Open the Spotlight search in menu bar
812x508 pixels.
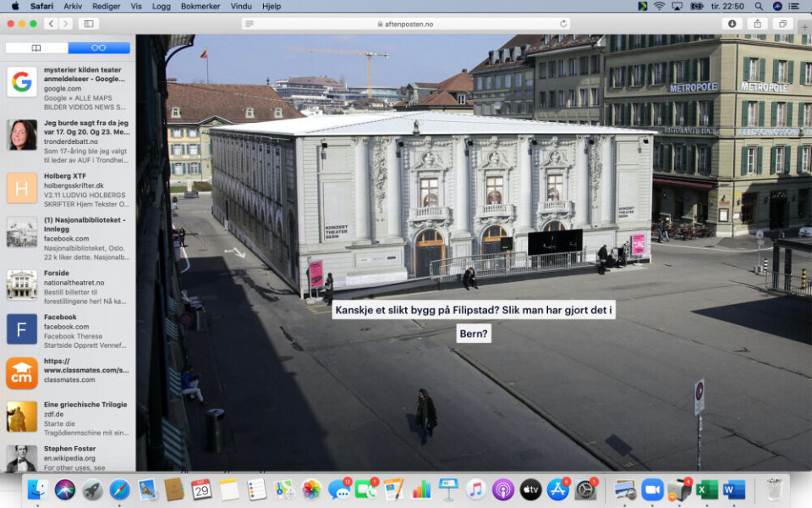coord(759,6)
